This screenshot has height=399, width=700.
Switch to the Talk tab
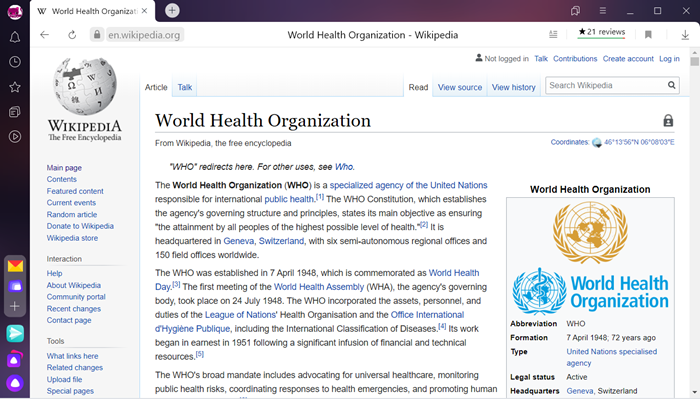(x=185, y=87)
